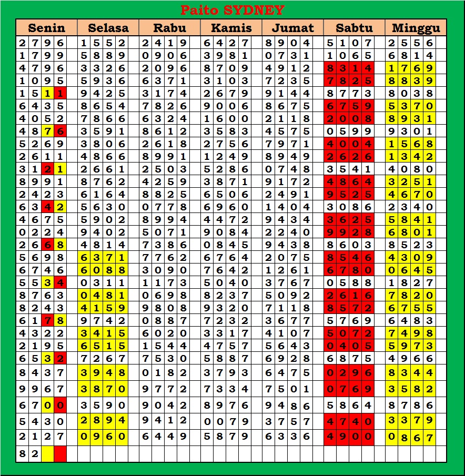
Task: Click the empty yellow cell in bottom row
Action: pos(47,454)
